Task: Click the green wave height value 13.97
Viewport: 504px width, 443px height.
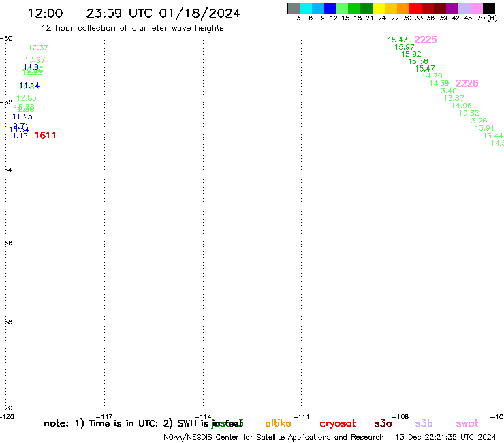Action: coord(35,59)
